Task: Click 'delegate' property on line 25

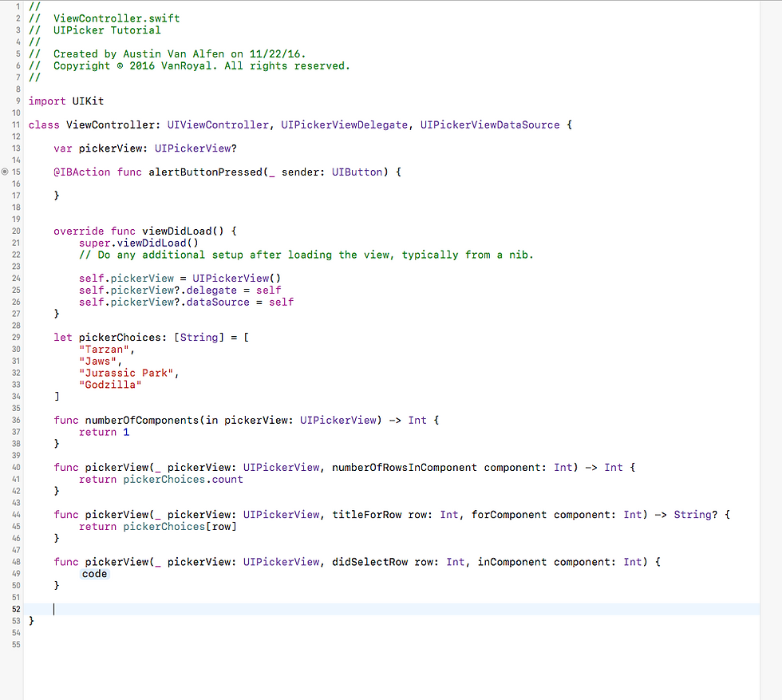Action: coord(211,291)
